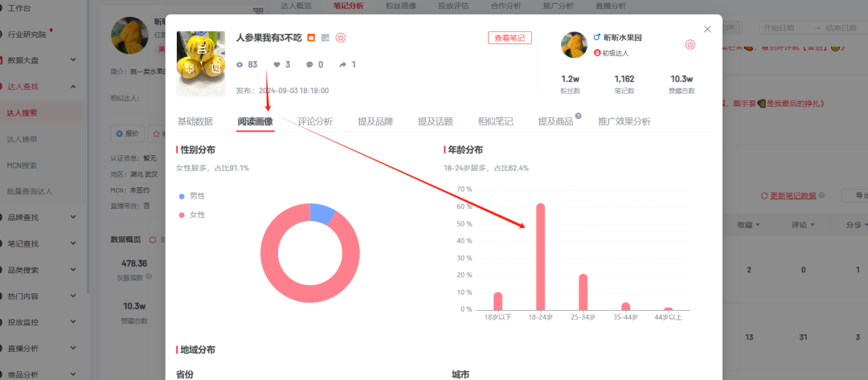Click the blue male donut chart segment
868x380 pixels.
[322, 213]
